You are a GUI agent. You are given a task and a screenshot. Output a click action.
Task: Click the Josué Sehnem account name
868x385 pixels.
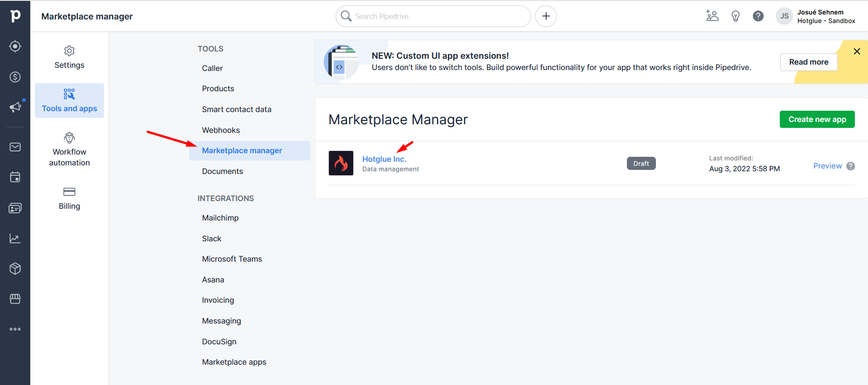click(820, 12)
